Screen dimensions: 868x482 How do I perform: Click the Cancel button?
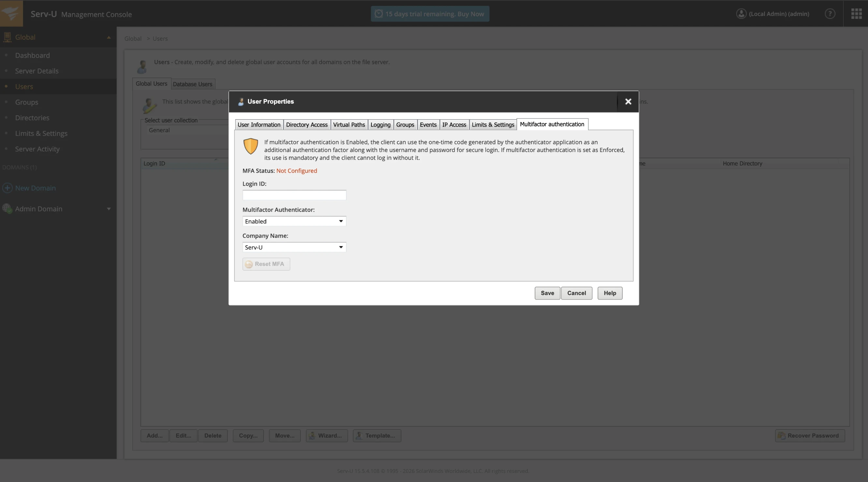[576, 293]
